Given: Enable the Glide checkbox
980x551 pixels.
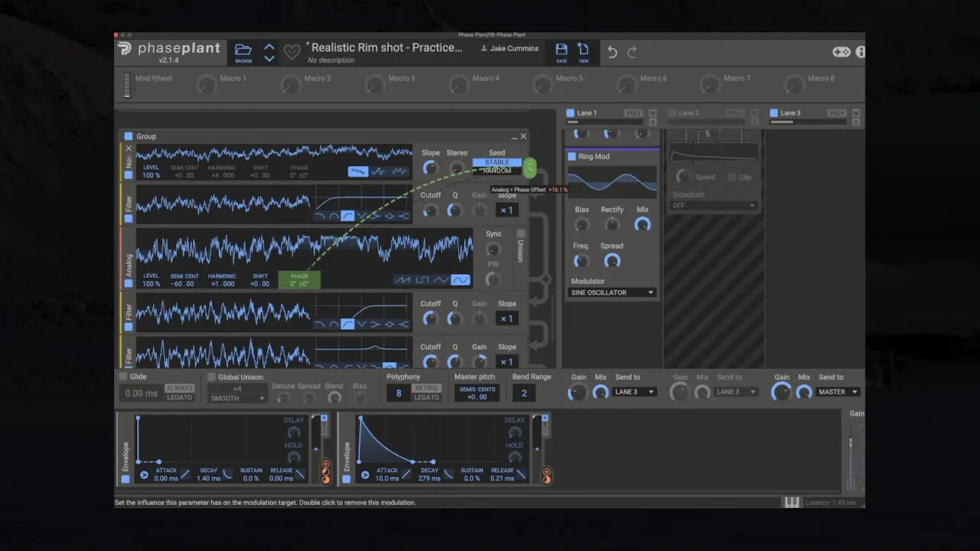Looking at the screenshot, I should [x=122, y=377].
